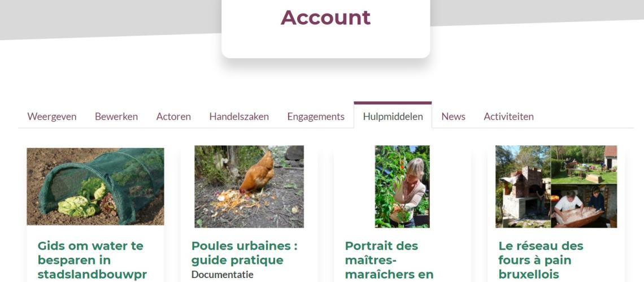Click the garden lawn photo in collage

584,164
